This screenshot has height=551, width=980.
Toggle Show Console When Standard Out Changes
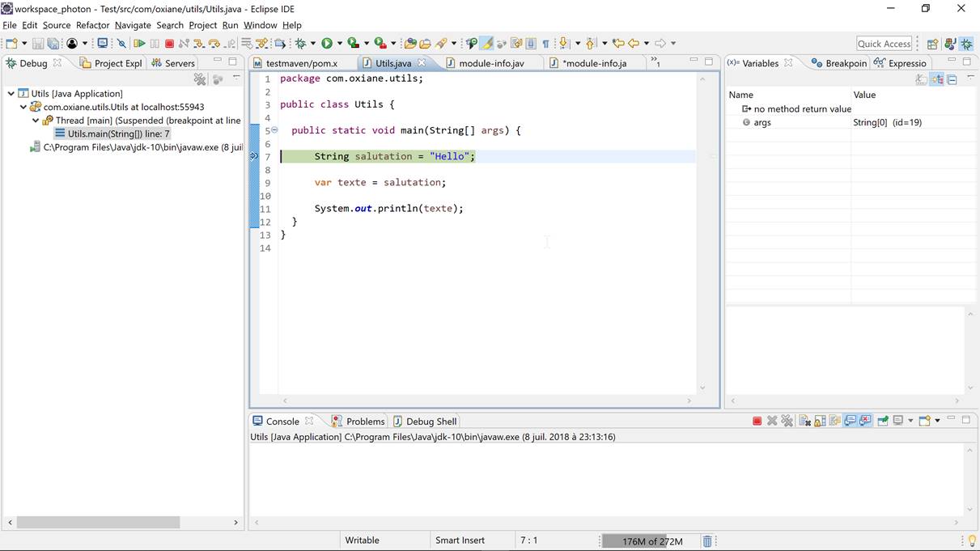[x=851, y=421]
